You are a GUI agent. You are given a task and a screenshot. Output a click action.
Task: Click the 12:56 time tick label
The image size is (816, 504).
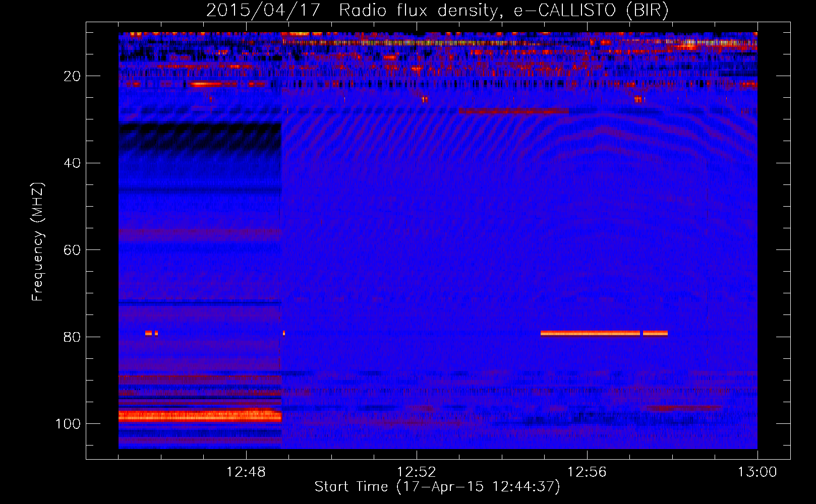(x=587, y=472)
